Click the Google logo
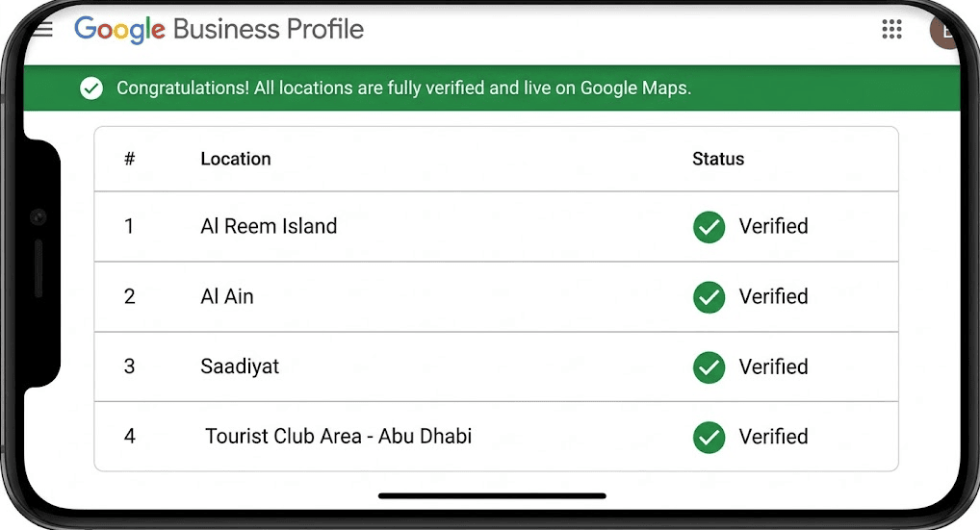The height and width of the screenshot is (530, 980). 120,30
